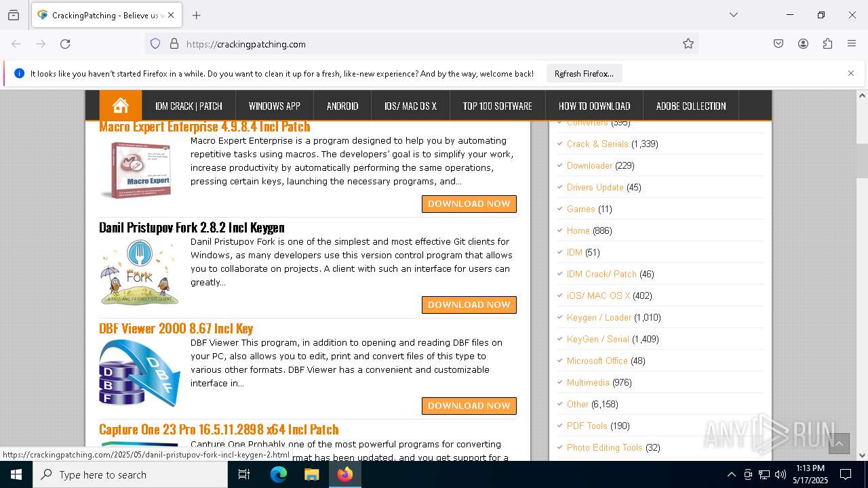The height and width of the screenshot is (488, 868).
Task: Open the ANDROID menu item
Action: [342, 106]
